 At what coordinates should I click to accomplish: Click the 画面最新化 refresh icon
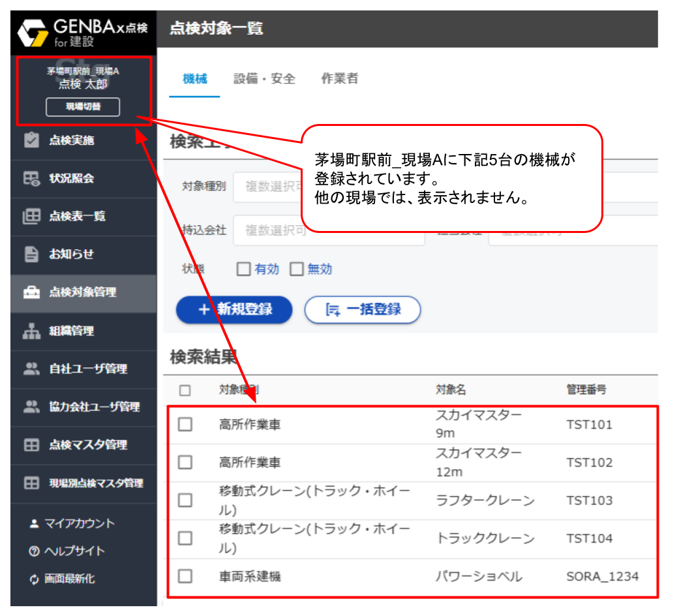[35, 579]
